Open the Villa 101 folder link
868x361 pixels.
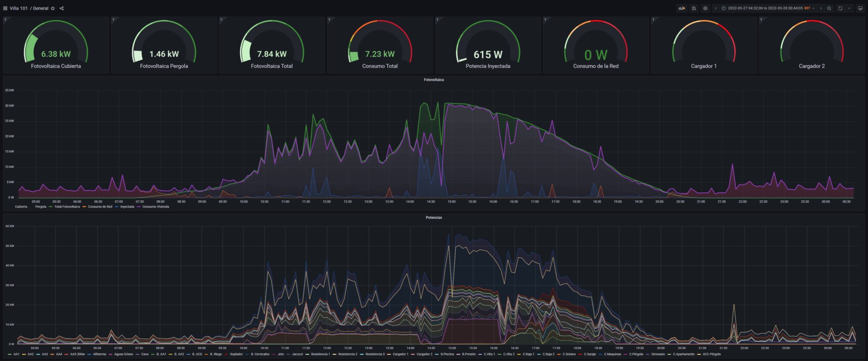click(19, 8)
